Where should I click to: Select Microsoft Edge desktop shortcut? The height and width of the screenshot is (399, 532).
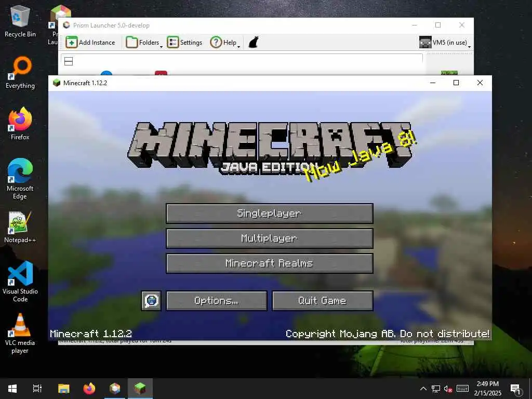tap(20, 179)
